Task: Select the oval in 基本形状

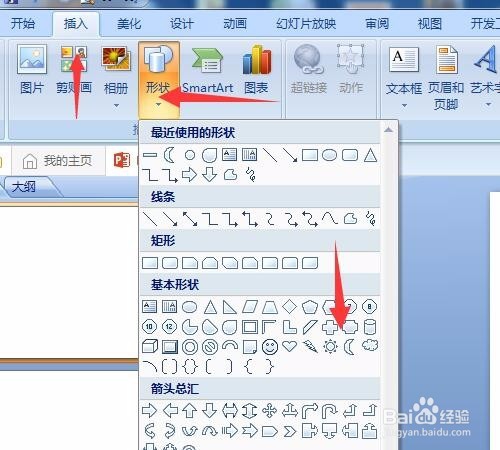Action: click(x=189, y=307)
